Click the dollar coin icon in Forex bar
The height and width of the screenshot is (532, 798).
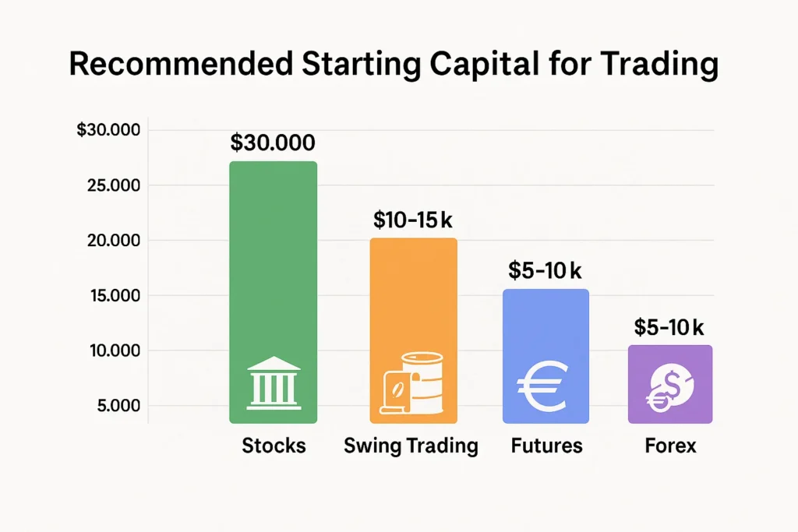(x=670, y=387)
